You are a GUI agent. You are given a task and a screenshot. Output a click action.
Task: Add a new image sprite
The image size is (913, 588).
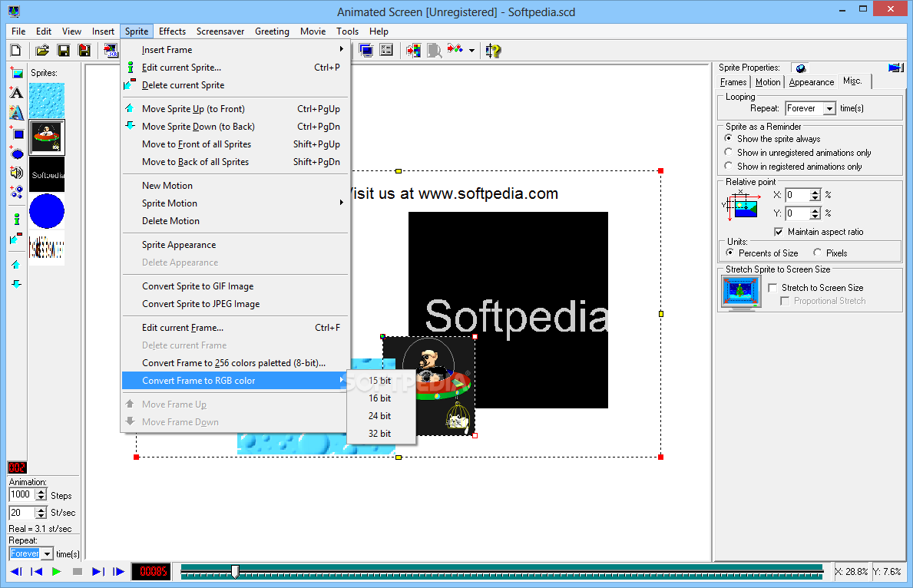[x=17, y=73]
